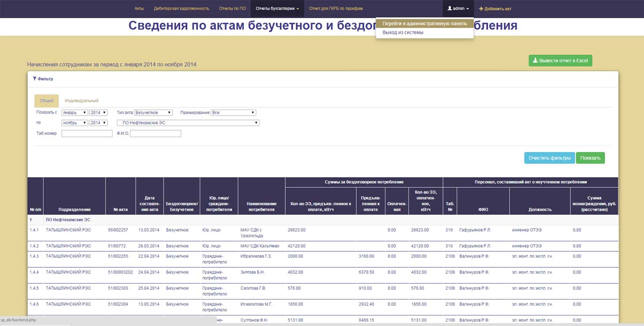Open the Акты navigation item

[139, 8]
